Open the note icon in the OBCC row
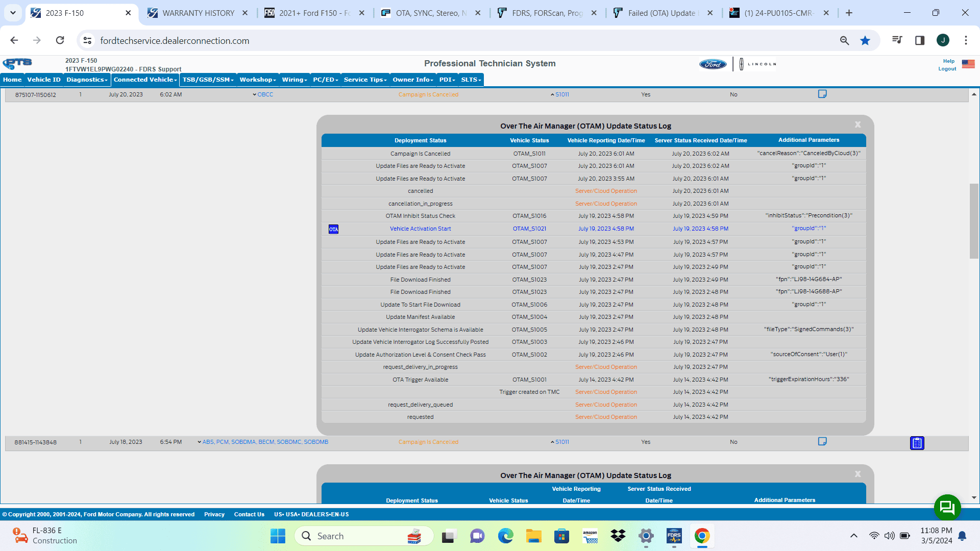 822,94
